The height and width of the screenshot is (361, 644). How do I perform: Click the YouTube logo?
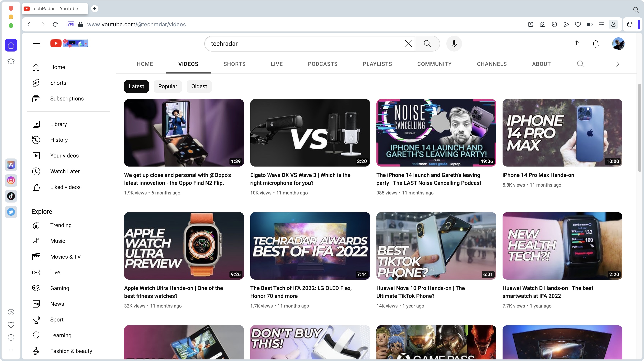click(x=69, y=43)
